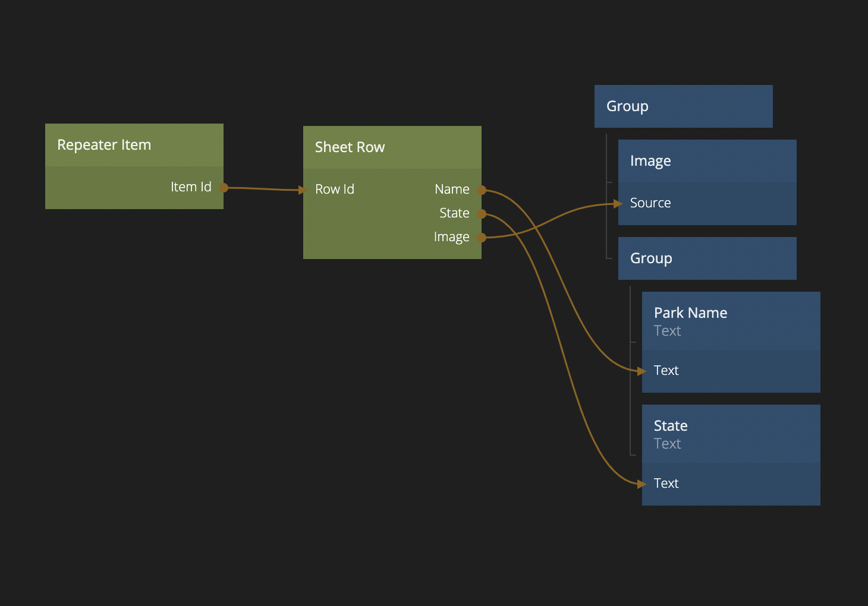Click the arrowhead entering State node's Text input
868x606 pixels.
click(x=641, y=484)
